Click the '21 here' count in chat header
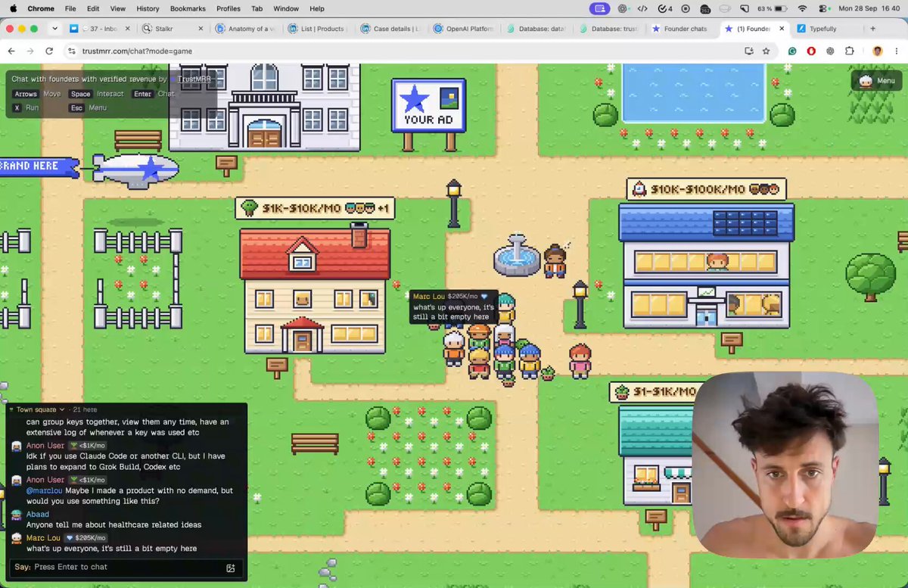This screenshot has width=908, height=588. pyautogui.click(x=83, y=409)
